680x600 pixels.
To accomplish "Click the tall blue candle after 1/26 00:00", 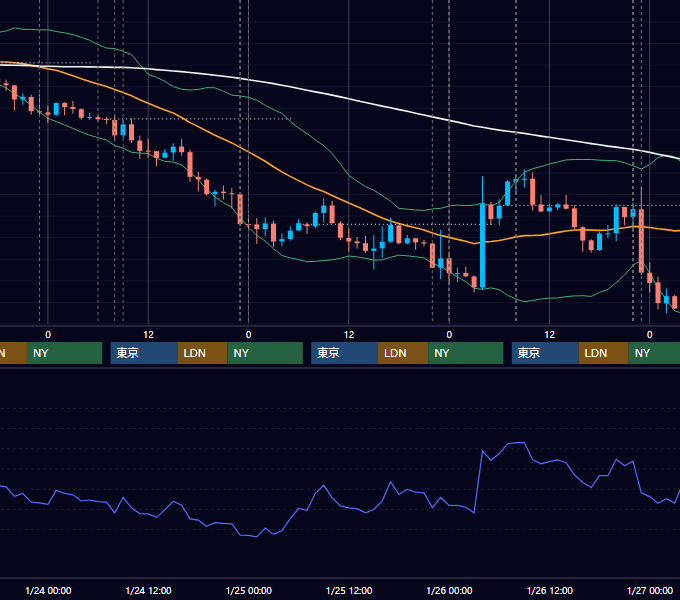I will [x=482, y=245].
